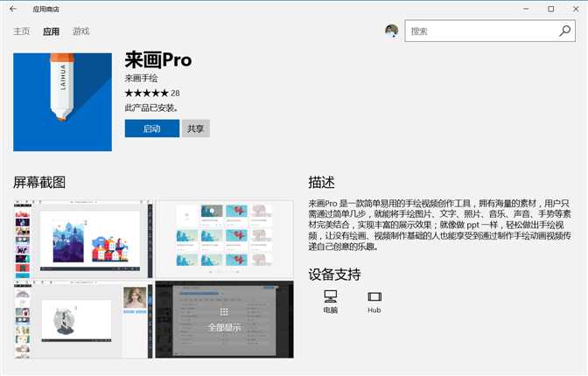The height and width of the screenshot is (376, 588).
Task: Click the magnifier search icon
Action: pyautogui.click(x=564, y=31)
